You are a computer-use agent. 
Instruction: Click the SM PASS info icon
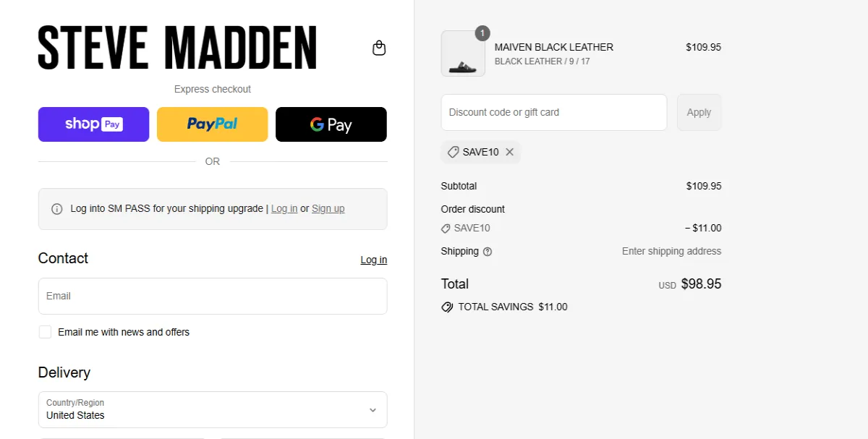pyautogui.click(x=57, y=208)
